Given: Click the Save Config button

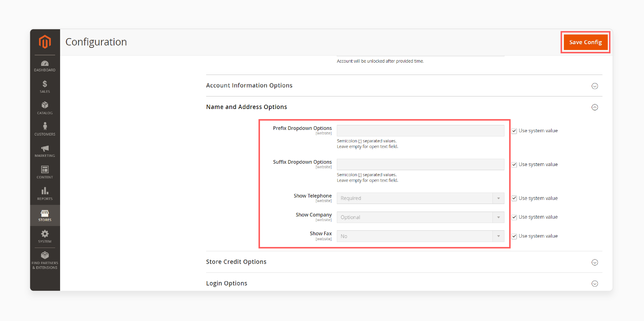Looking at the screenshot, I should tap(585, 42).
